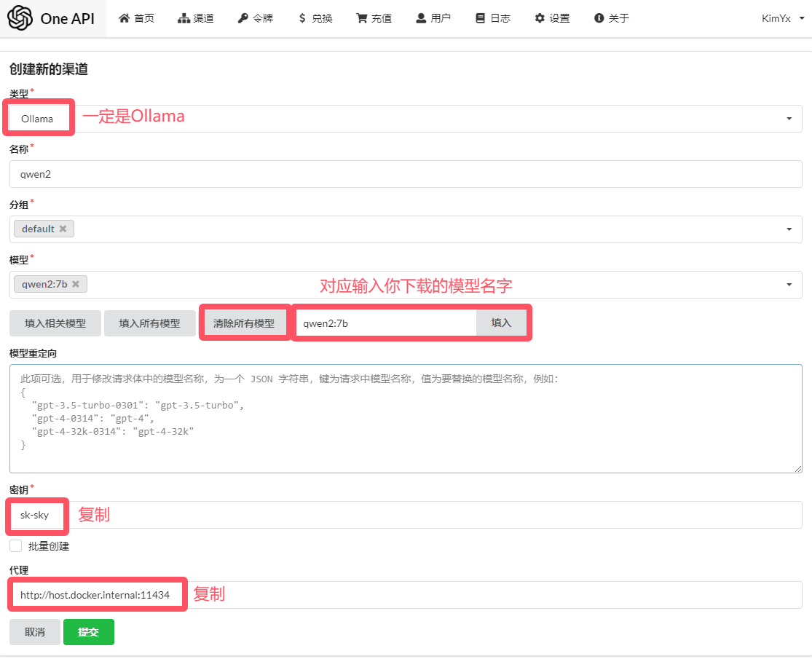This screenshot has height=659, width=812.
Task: Remove the qwen2:7b model tag
Action: pyautogui.click(x=76, y=284)
